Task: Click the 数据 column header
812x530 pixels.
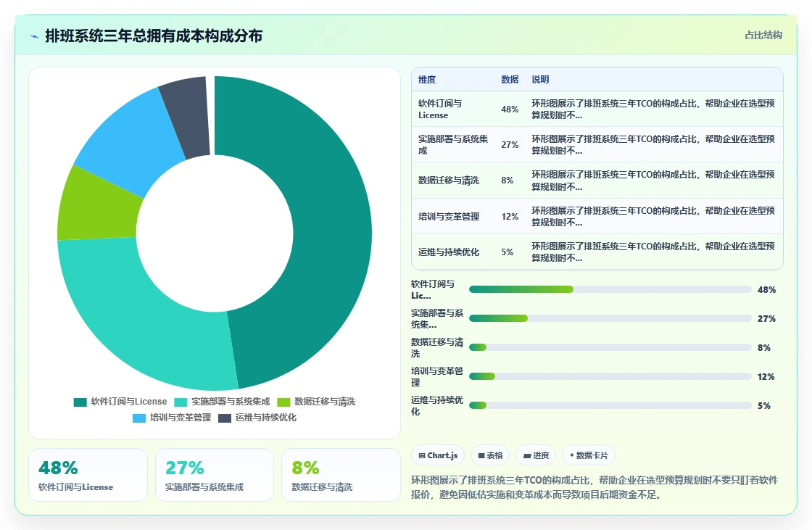Action: click(510, 80)
